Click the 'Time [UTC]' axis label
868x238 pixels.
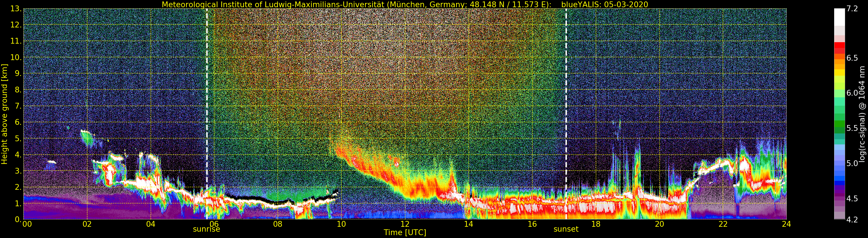point(405,233)
